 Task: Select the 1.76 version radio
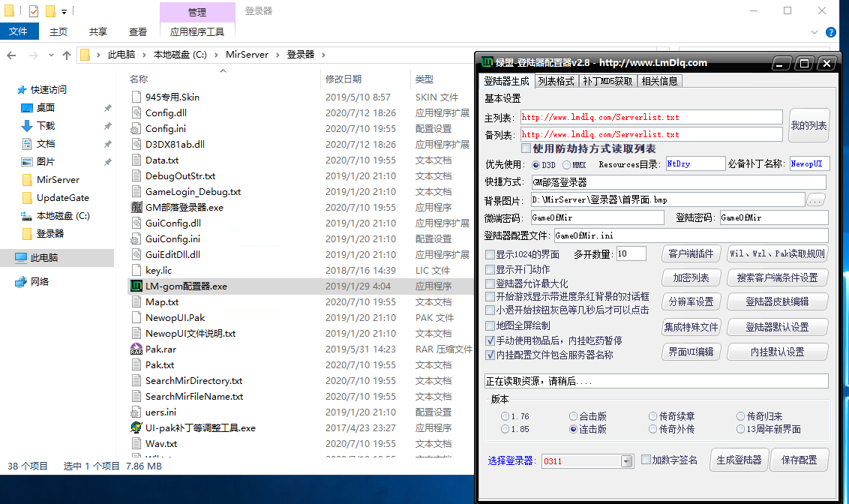click(505, 416)
